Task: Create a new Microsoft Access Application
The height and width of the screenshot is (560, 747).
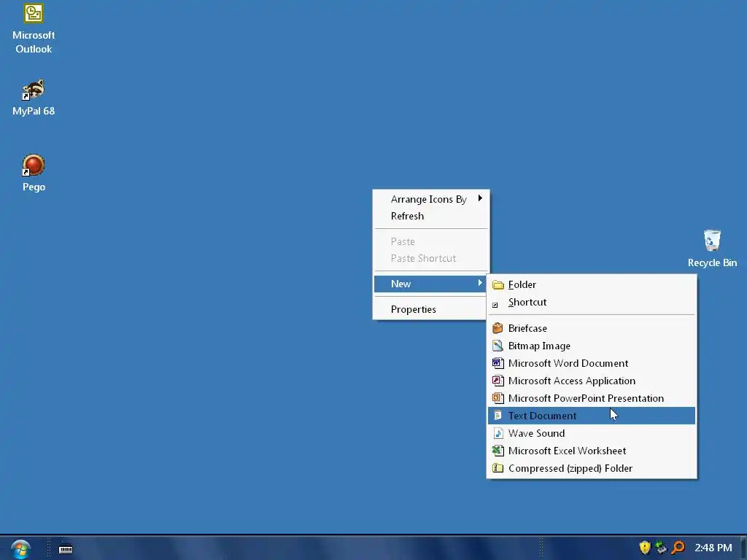Action: (591, 381)
